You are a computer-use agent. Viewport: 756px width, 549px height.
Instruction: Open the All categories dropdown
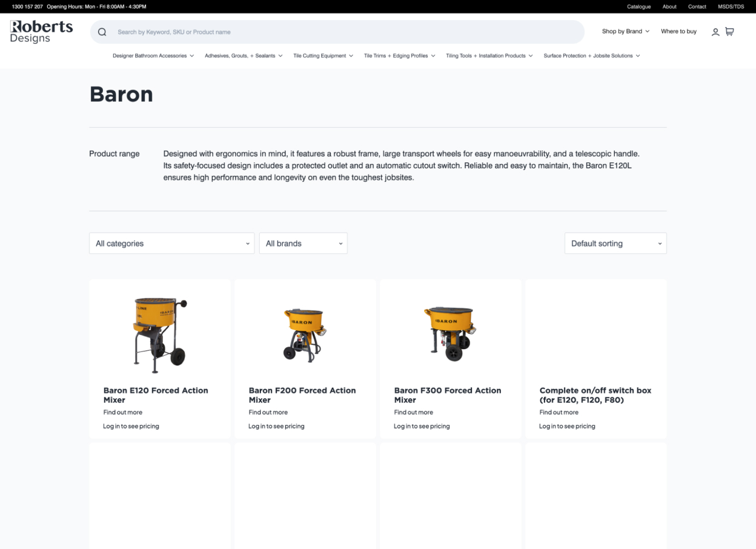pyautogui.click(x=172, y=244)
